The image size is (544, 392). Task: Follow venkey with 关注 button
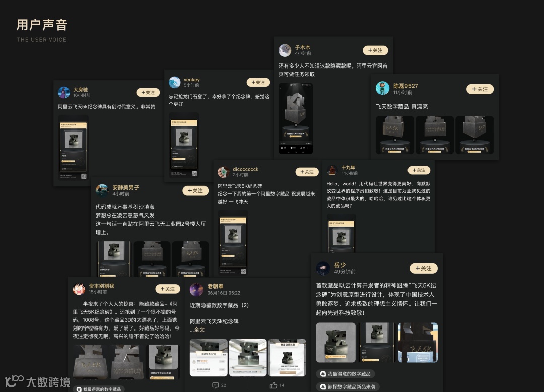(x=258, y=82)
